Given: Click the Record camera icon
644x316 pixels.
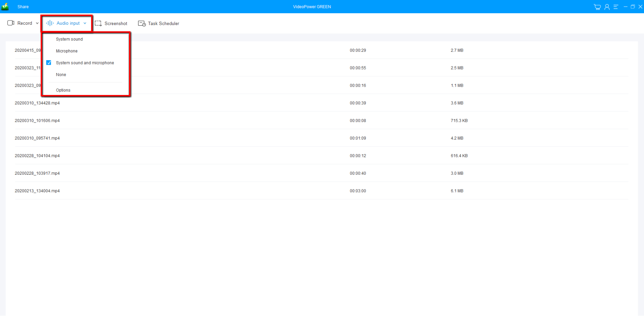Looking at the screenshot, I should 11,23.
